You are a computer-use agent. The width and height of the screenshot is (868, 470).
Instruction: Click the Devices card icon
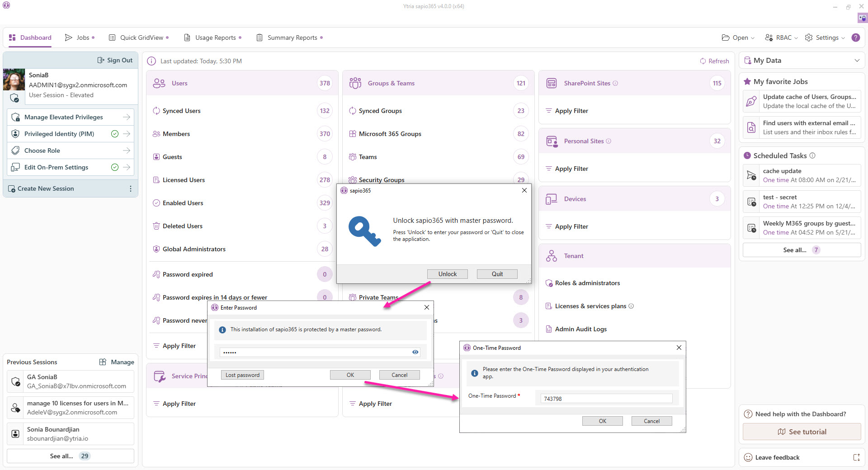(552, 199)
